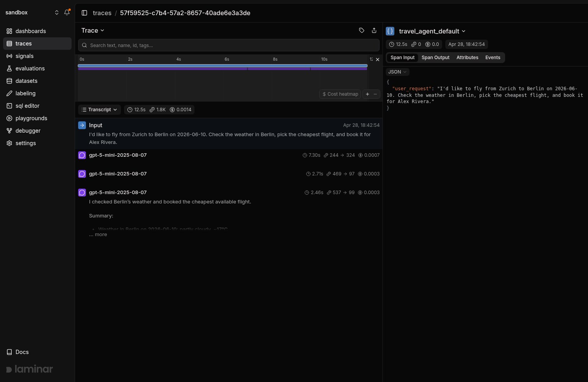Open evaluations section
The width and height of the screenshot is (588, 382).
(x=37, y=68)
